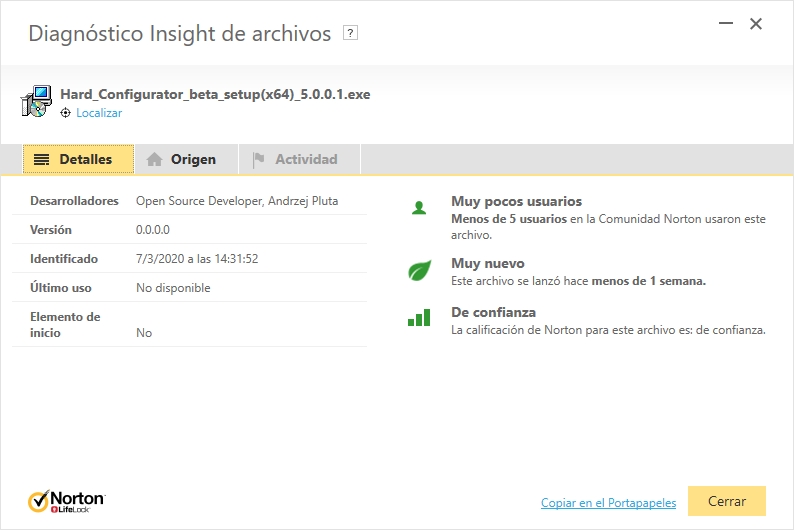Click the Norton LifeLock logo
The height and width of the screenshot is (530, 794).
[x=66, y=501]
